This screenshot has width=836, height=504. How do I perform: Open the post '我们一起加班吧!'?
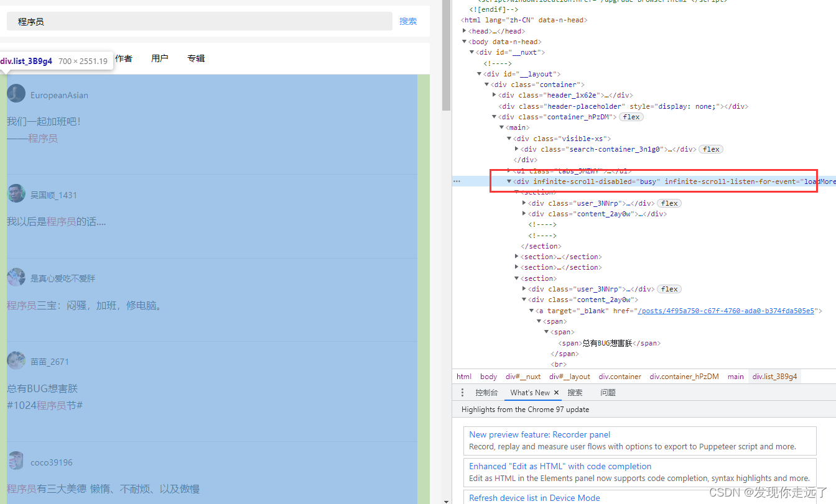tap(44, 122)
